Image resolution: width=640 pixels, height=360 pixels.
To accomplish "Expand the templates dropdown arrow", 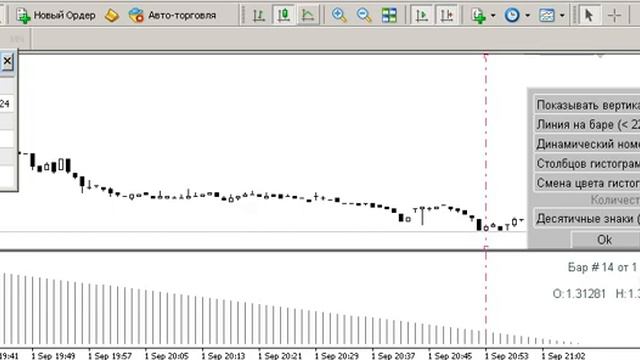I will [x=562, y=16].
